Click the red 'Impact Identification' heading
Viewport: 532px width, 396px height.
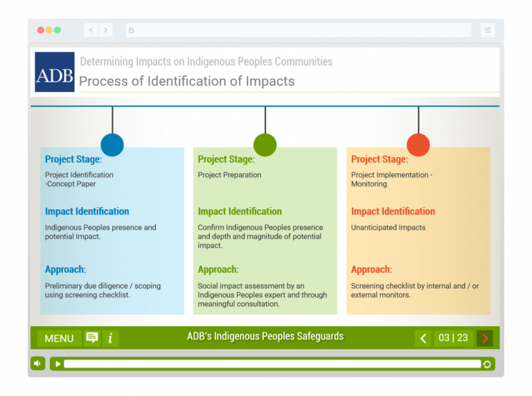[393, 212]
